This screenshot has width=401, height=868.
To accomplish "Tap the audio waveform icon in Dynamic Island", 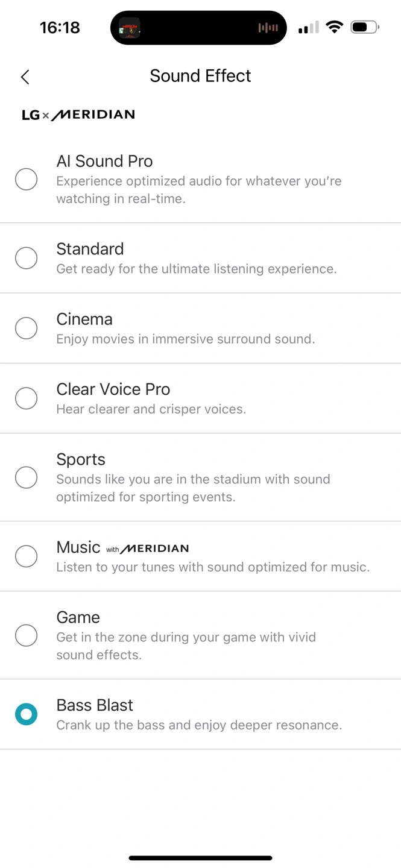I will pyautogui.click(x=268, y=28).
